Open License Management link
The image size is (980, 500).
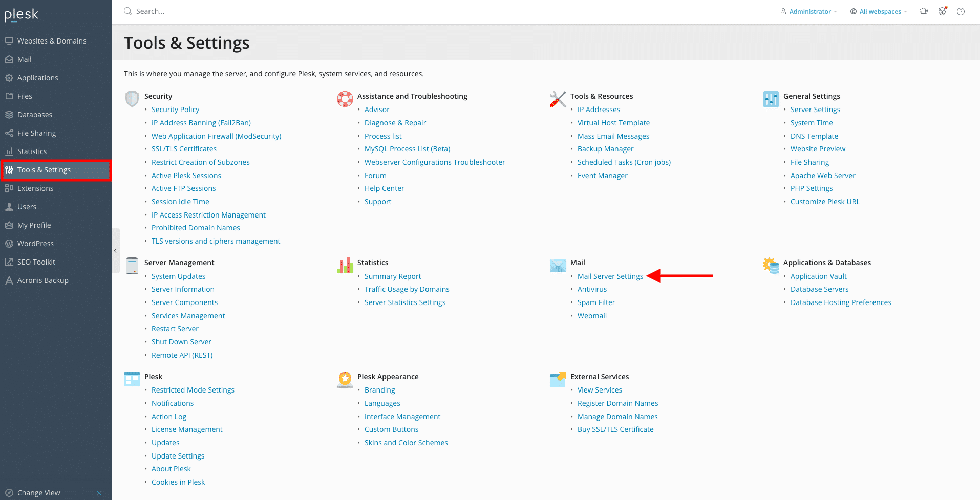click(187, 429)
